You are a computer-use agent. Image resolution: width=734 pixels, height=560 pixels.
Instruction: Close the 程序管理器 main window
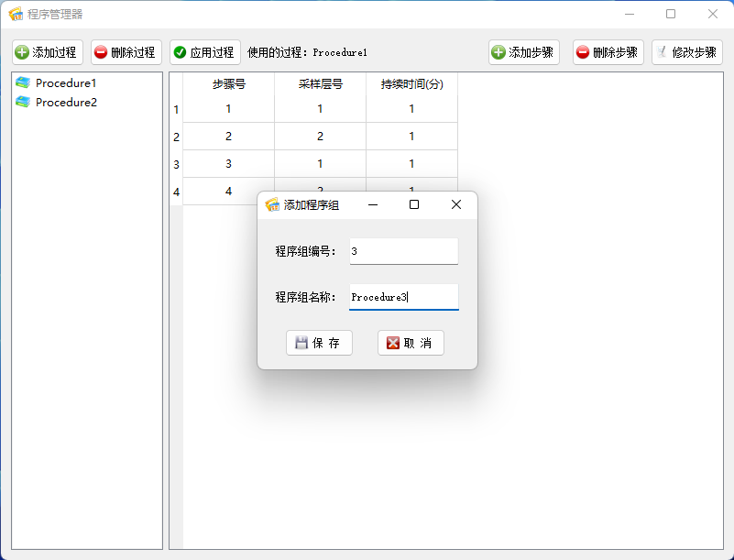[713, 14]
